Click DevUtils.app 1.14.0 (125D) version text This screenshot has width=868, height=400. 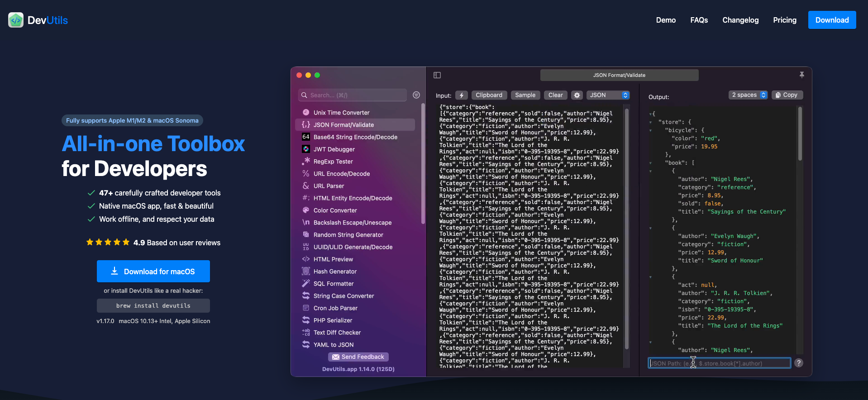(358, 369)
